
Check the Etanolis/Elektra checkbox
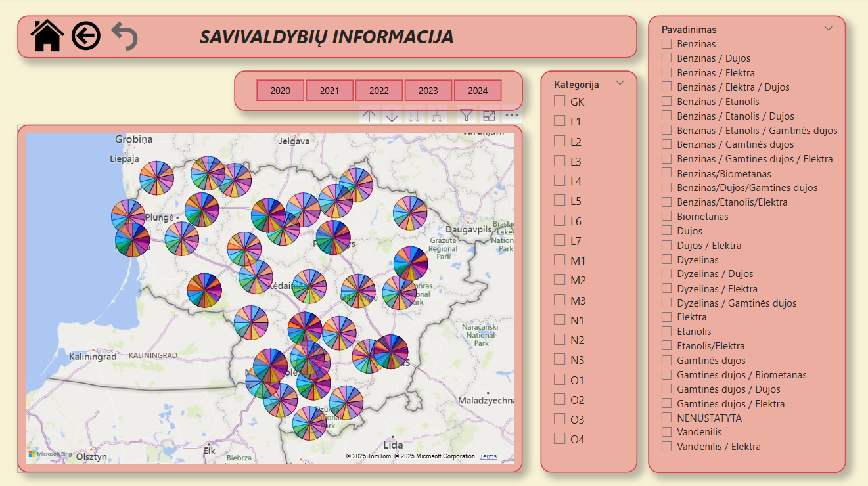coord(667,345)
